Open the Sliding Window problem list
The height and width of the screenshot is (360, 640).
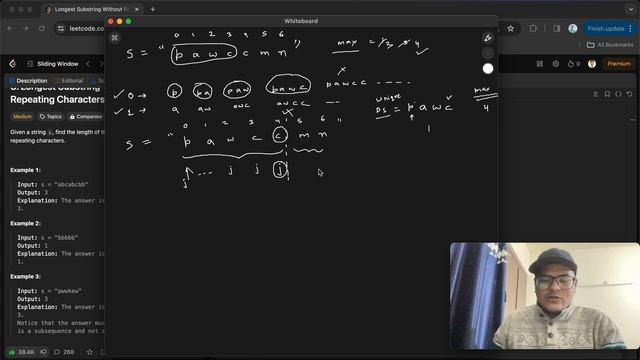coord(53,64)
